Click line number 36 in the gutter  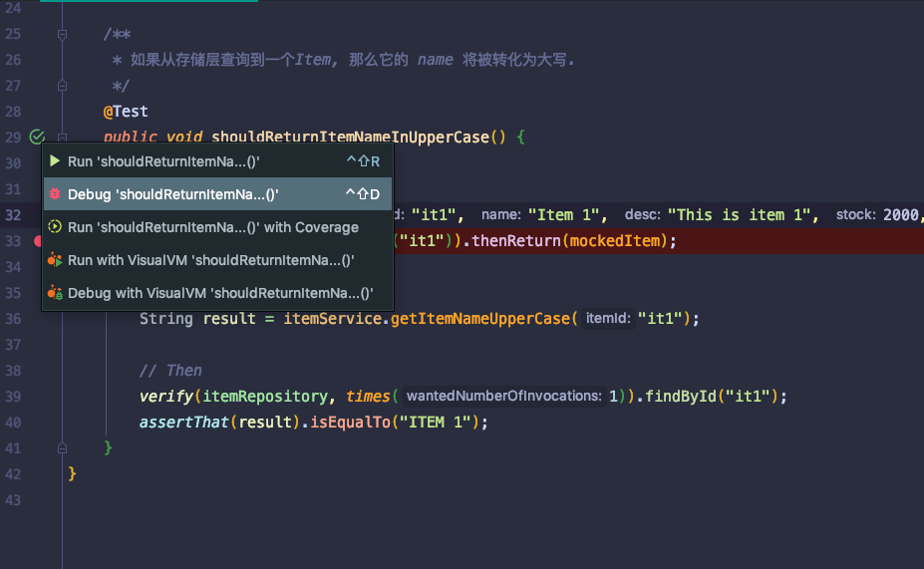coord(13,319)
